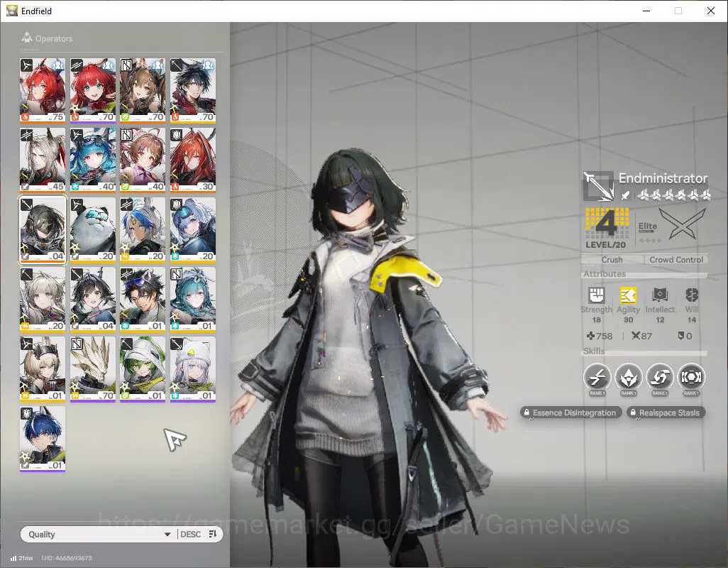Viewport: 728px width, 568px height.
Task: Select the red-haired operator card at level 75
Action: click(x=43, y=91)
